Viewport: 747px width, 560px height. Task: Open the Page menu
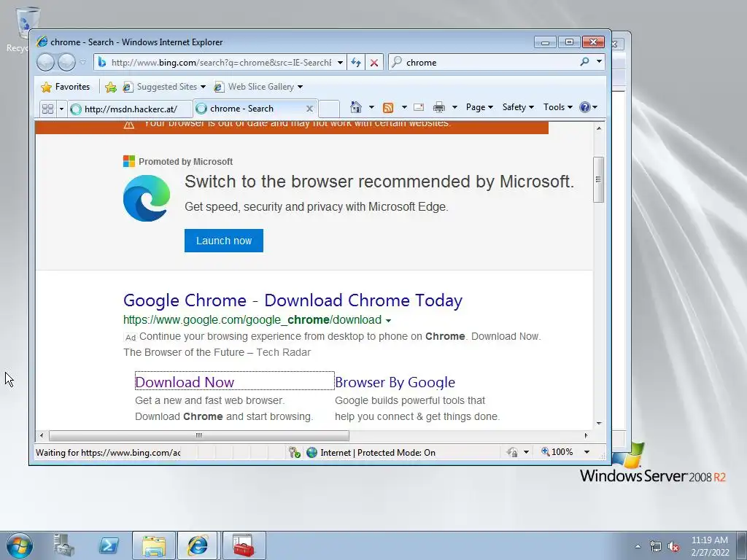[x=479, y=107]
